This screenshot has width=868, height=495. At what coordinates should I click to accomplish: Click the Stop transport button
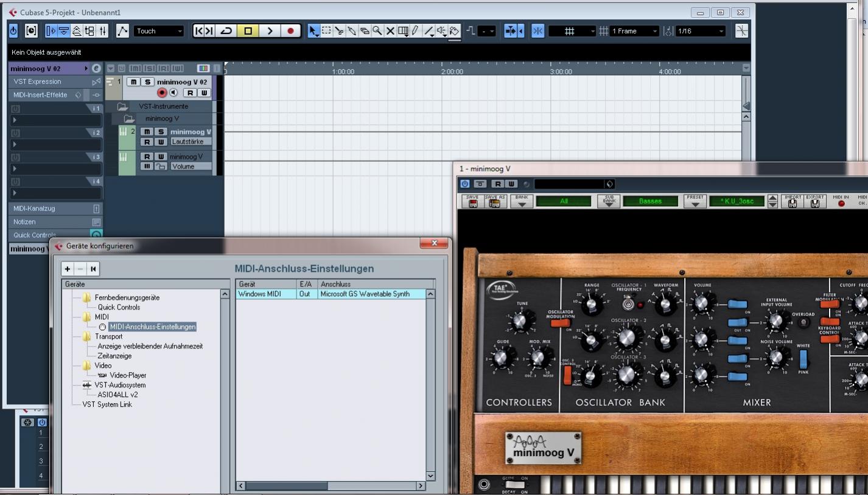[248, 31]
